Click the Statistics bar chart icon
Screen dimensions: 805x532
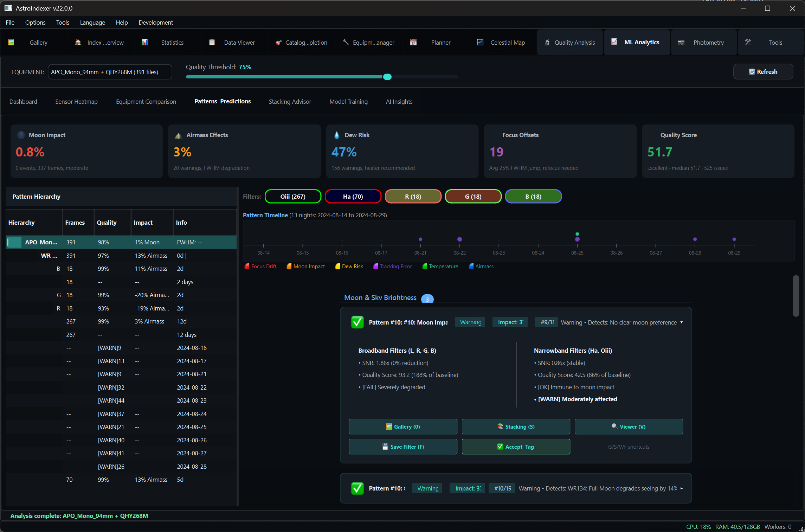pyautogui.click(x=144, y=42)
